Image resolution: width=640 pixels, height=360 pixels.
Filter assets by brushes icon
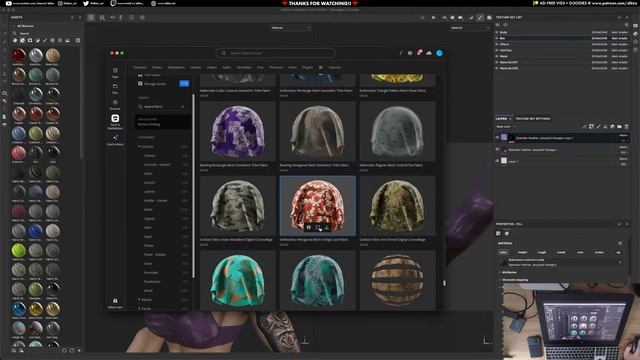(x=45, y=40)
